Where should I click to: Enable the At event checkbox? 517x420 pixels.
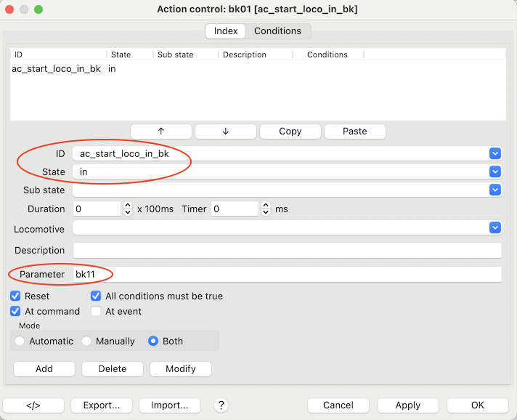pos(96,312)
